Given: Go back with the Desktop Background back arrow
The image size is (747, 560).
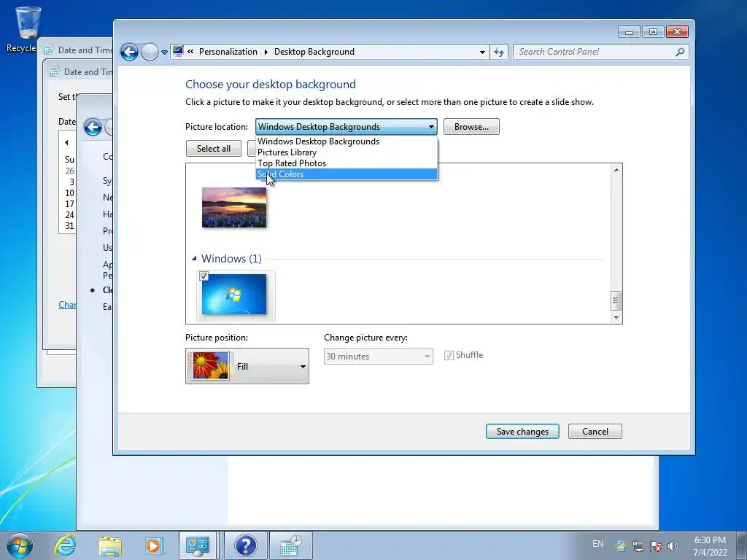Looking at the screenshot, I should 129,52.
